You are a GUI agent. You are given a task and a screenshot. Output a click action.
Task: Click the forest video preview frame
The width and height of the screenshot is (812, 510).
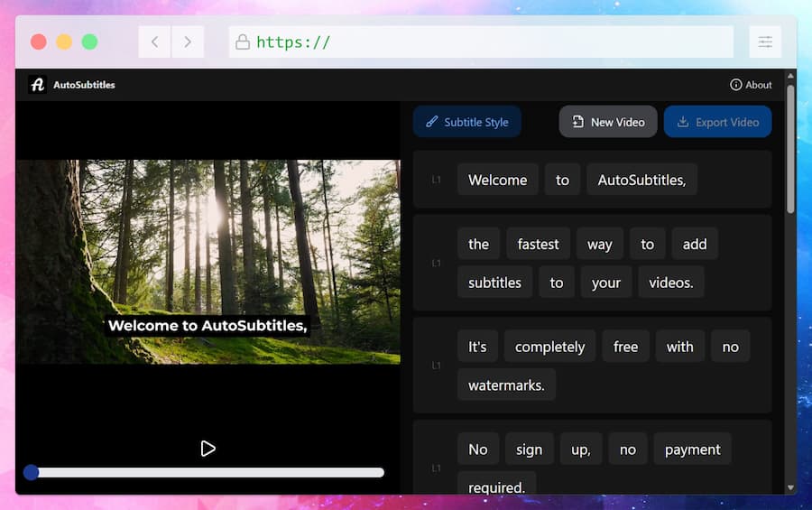[208, 262]
